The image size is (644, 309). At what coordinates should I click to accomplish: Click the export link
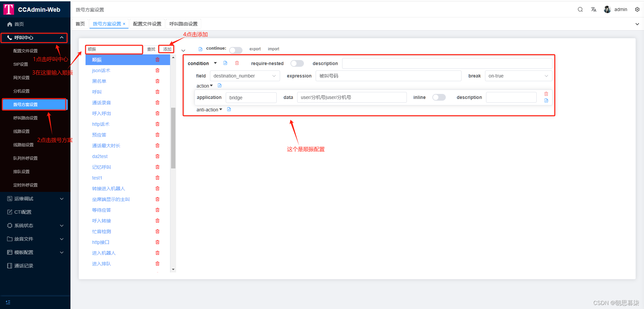255,49
